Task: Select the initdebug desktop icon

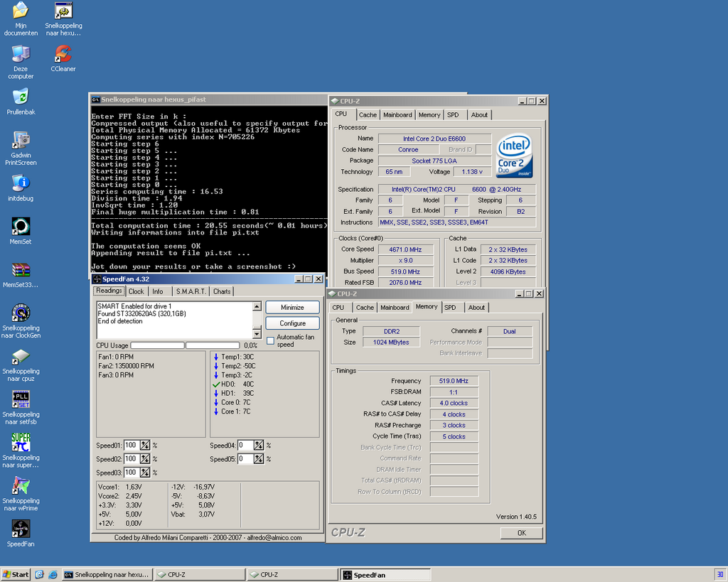Action: [21, 188]
